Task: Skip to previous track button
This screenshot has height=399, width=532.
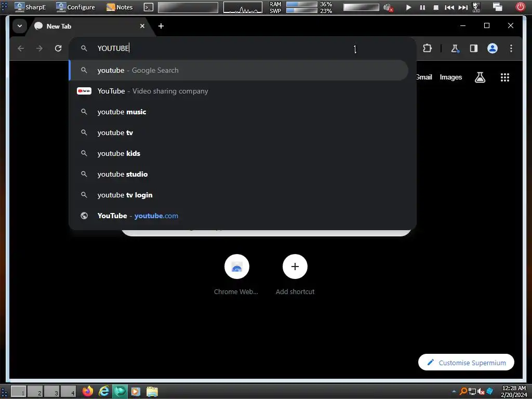Action: [x=449, y=7]
